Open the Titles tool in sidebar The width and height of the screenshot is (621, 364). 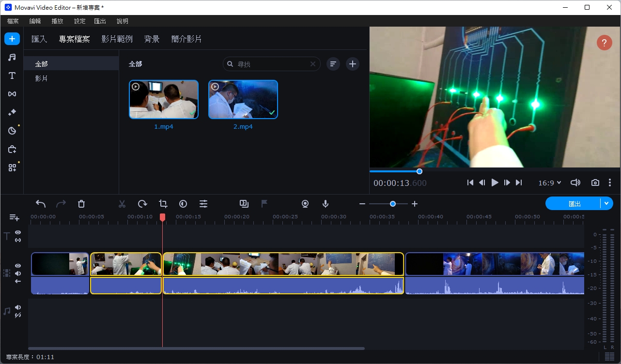12,76
